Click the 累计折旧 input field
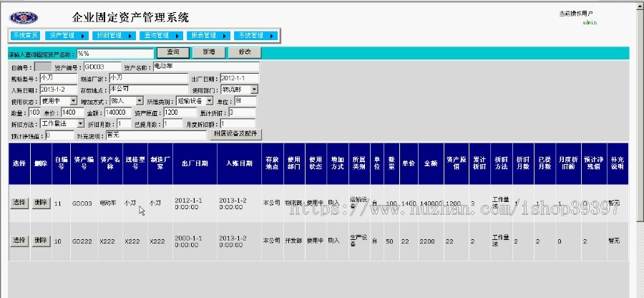The image size is (644, 298). pos(243,112)
